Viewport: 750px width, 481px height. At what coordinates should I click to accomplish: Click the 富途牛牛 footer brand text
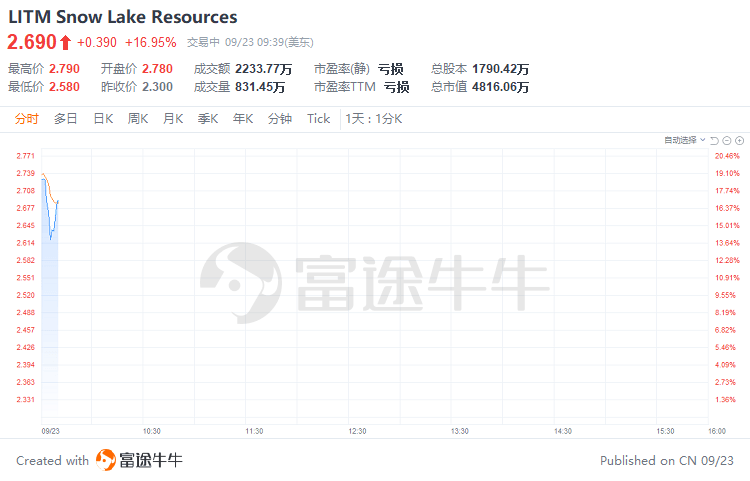151,460
